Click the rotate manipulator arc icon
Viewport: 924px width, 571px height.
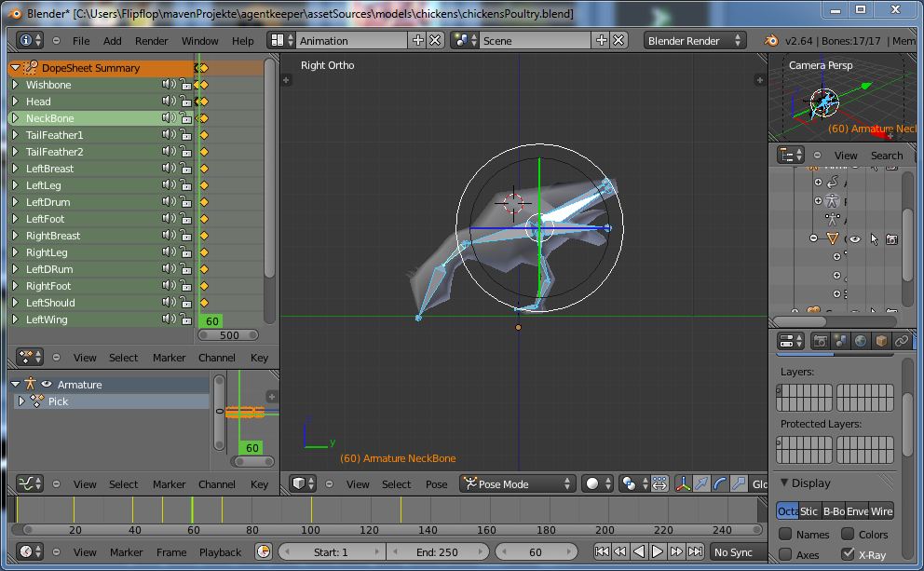coord(719,484)
